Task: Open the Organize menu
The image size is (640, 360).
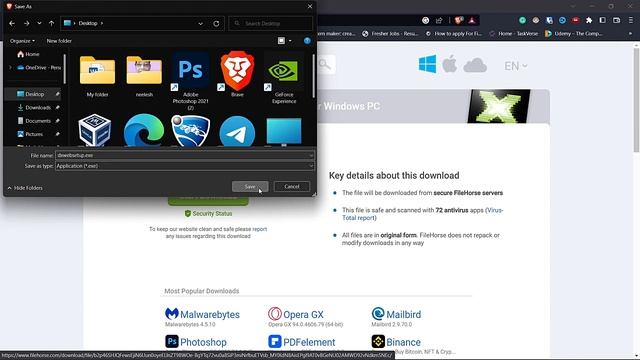Action: [x=22, y=41]
